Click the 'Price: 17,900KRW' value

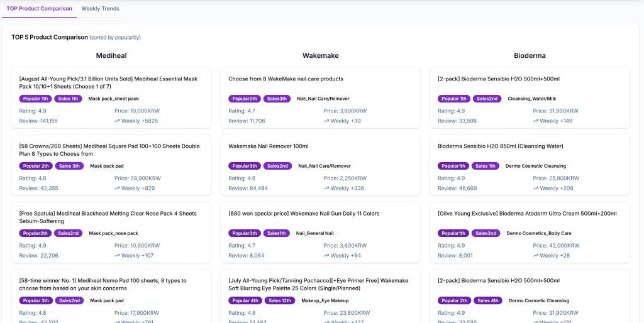(x=136, y=313)
